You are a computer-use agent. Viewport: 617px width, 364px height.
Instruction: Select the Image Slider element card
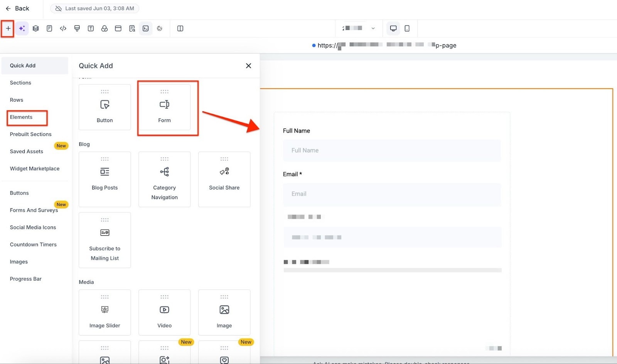105,312
